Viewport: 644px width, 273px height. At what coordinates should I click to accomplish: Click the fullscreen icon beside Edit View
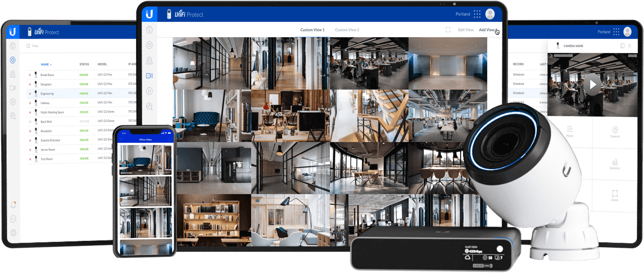pyautogui.click(x=448, y=30)
